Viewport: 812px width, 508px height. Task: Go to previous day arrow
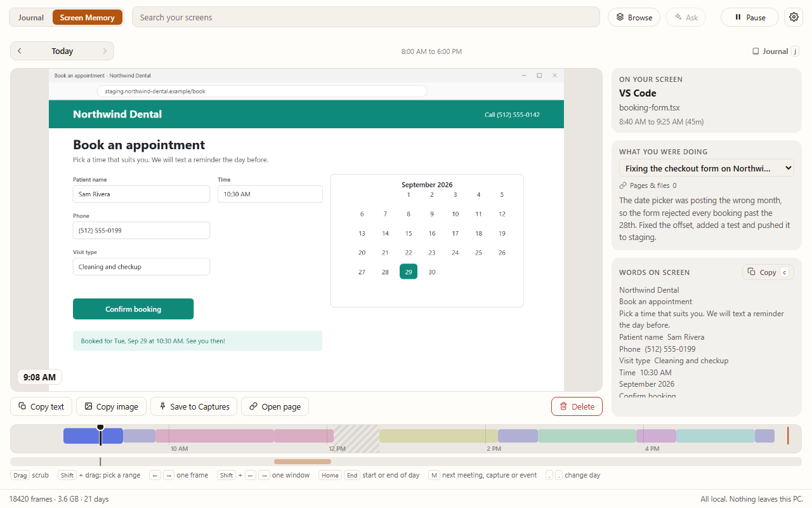coord(20,51)
